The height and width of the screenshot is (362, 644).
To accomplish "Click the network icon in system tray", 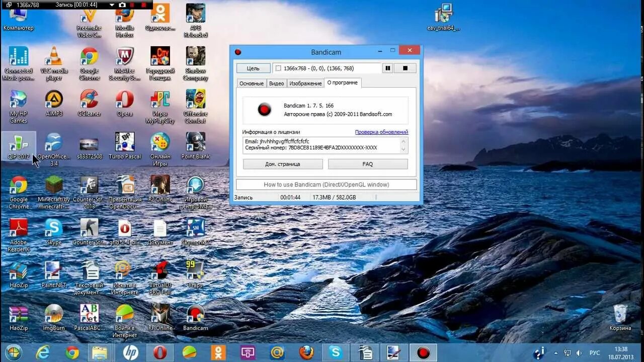I will coord(567,353).
